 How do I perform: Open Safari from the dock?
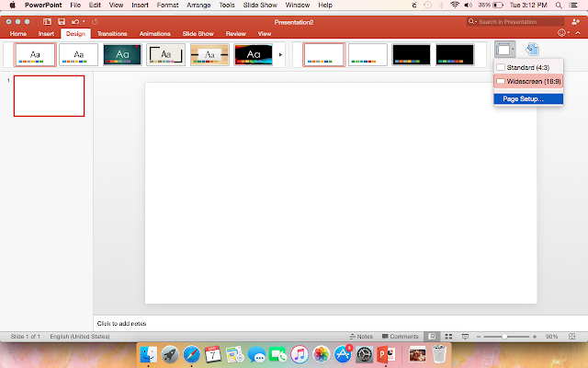192,354
